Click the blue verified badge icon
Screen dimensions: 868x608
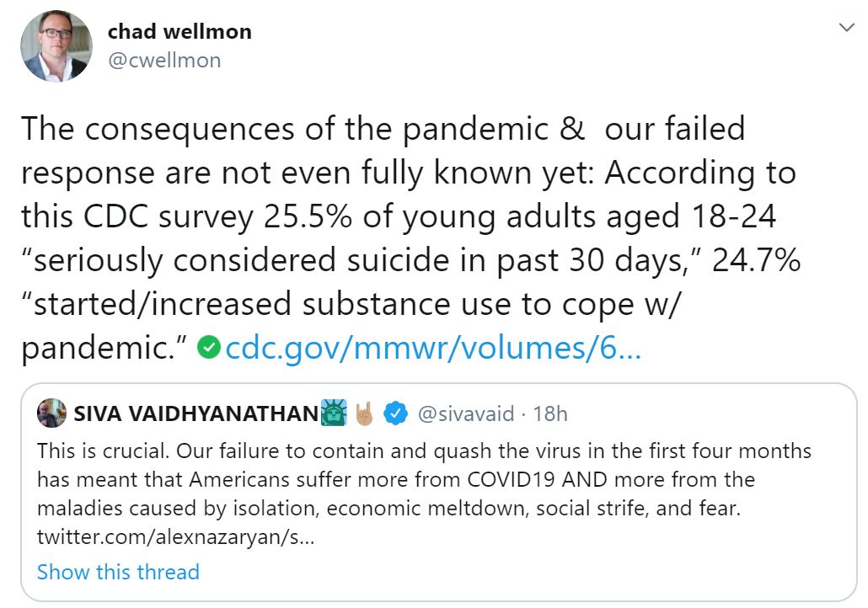coord(396,413)
